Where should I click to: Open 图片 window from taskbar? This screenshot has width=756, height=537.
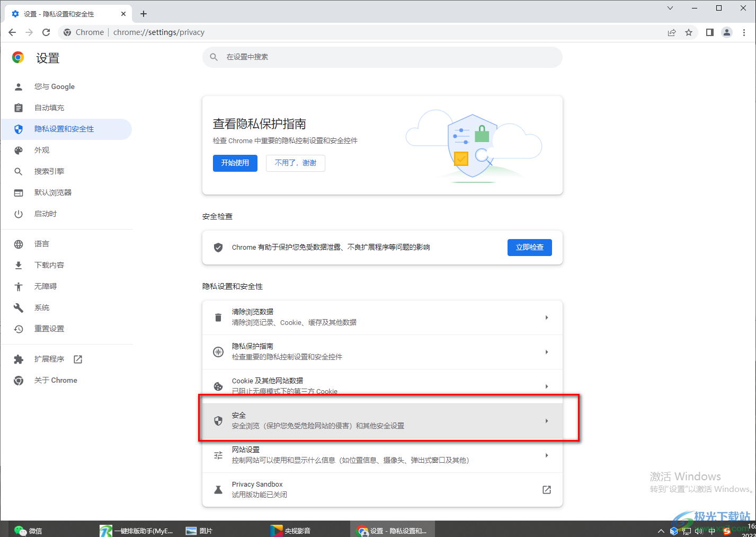click(x=200, y=530)
